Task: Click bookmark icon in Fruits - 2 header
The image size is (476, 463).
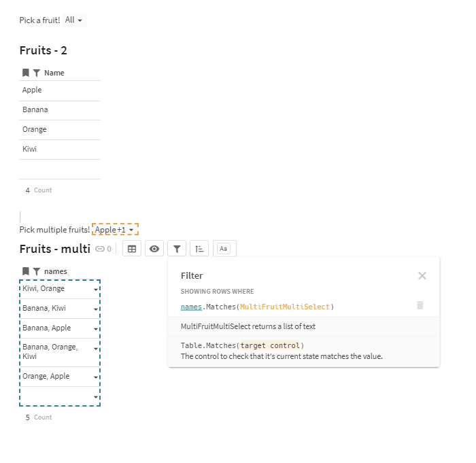Action: coord(26,73)
